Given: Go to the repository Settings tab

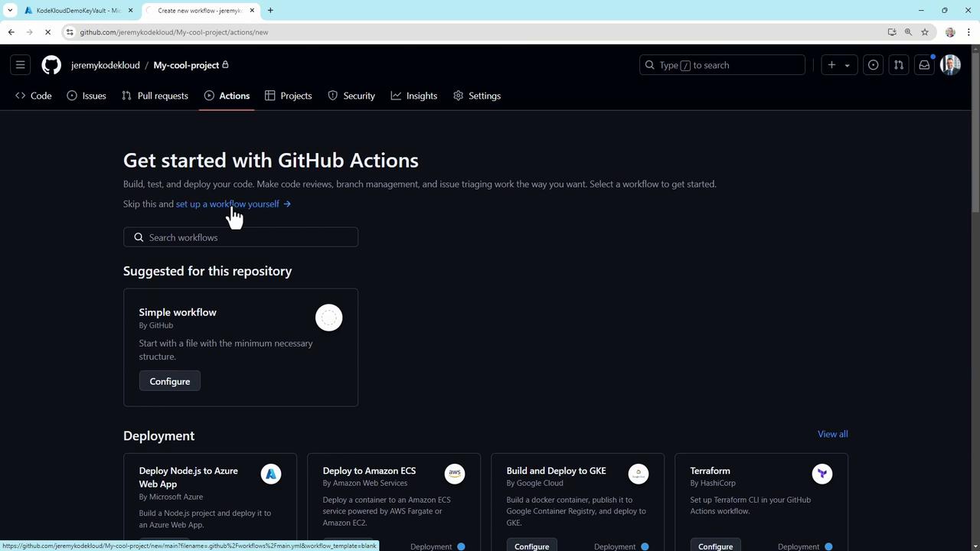Looking at the screenshot, I should tap(477, 96).
